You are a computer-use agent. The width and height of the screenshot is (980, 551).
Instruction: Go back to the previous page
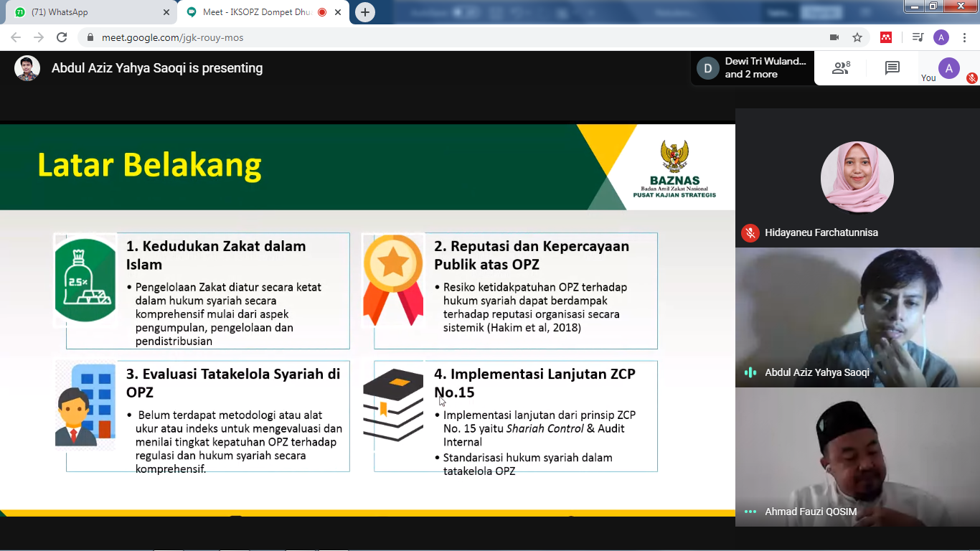16,37
